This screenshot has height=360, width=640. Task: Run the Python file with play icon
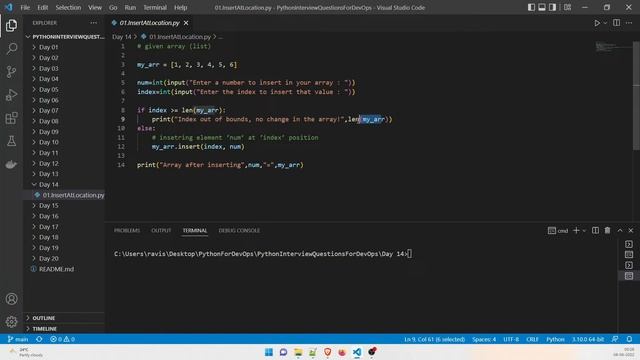[597, 23]
